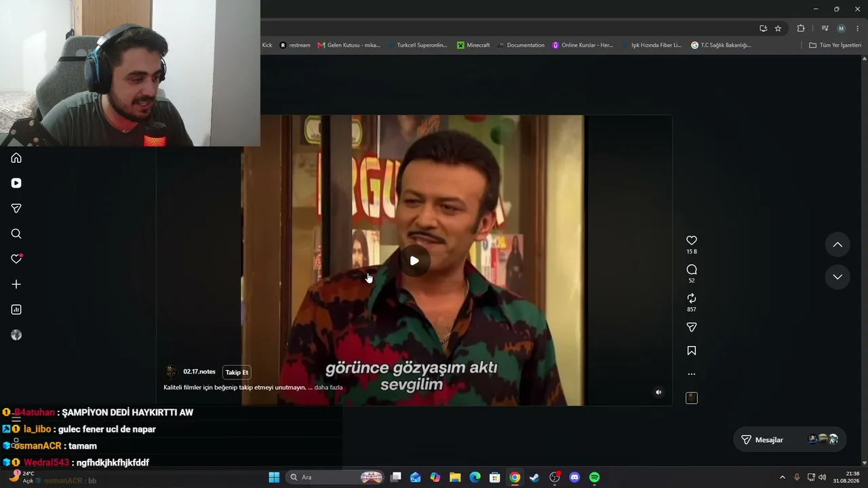Open the reel's comments
Screen dimensions: 868x488
pos(692,270)
